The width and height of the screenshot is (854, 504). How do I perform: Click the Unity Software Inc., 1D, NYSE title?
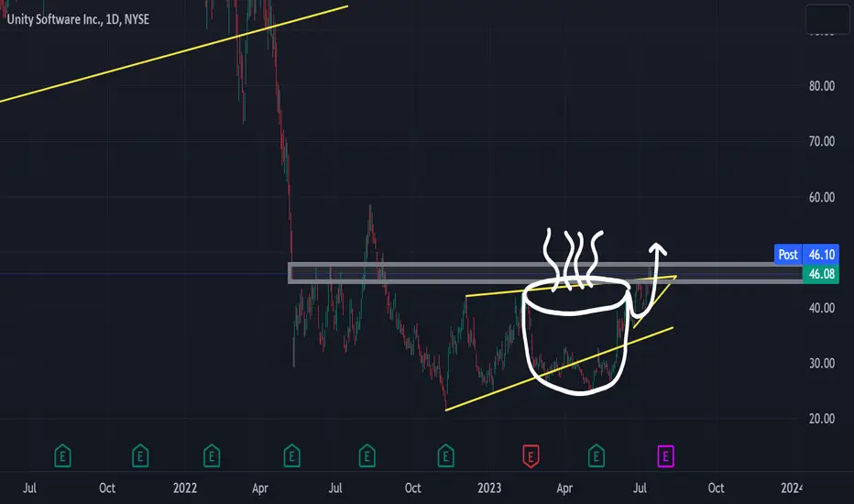(78, 19)
